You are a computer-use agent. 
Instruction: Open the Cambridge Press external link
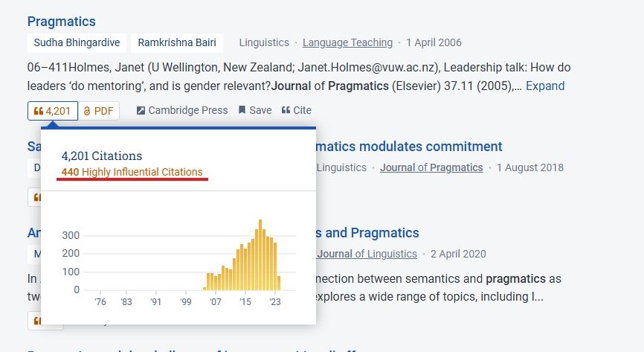click(182, 110)
